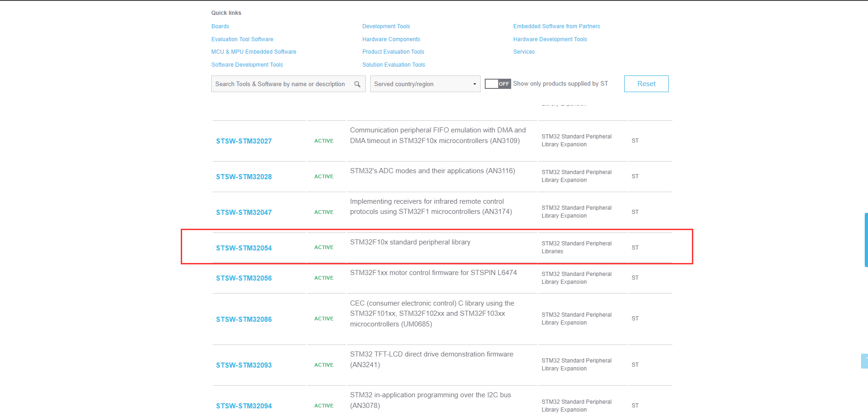Select infrared remote control receivers description

(x=431, y=206)
